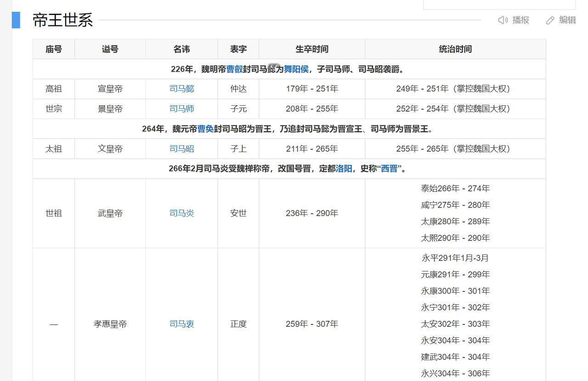Click the 259年 - 307年 cell

312,324
